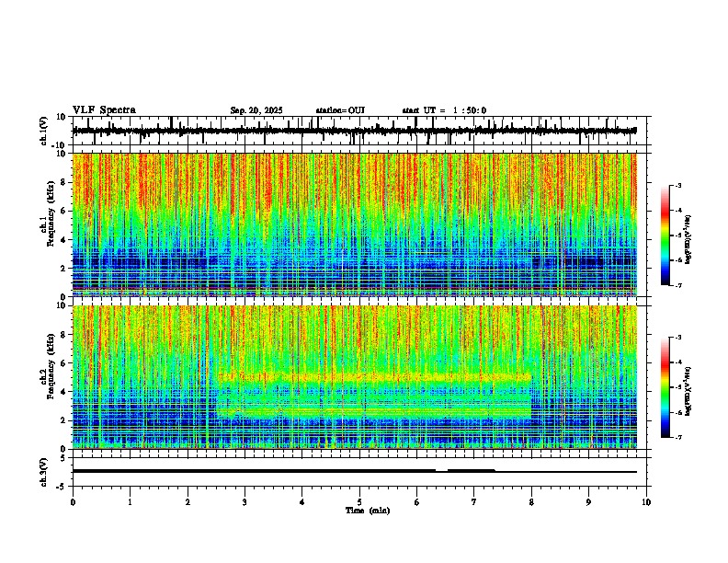Click the "ch.1(V)" waveform axis label

[x=44, y=131]
